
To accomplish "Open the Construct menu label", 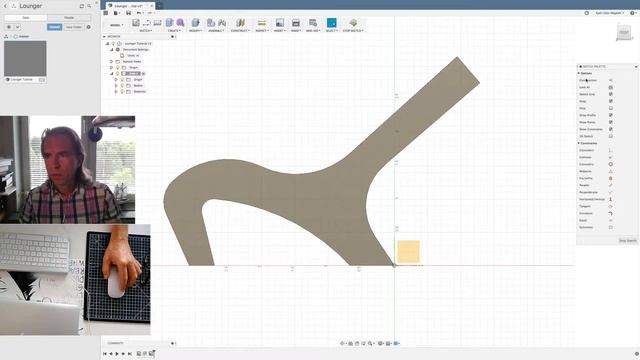I will (240, 31).
